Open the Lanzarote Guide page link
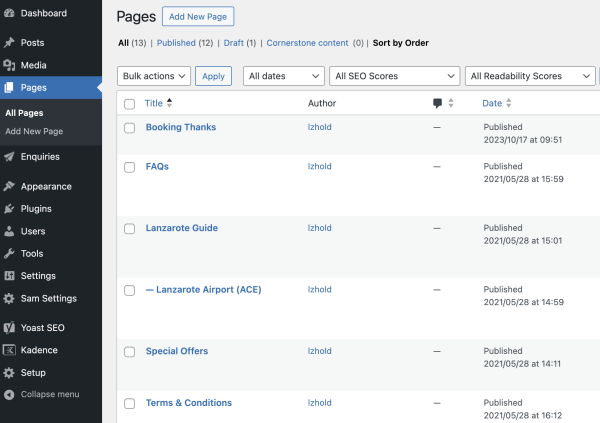Screen dimensions: 600x423 pos(182,228)
